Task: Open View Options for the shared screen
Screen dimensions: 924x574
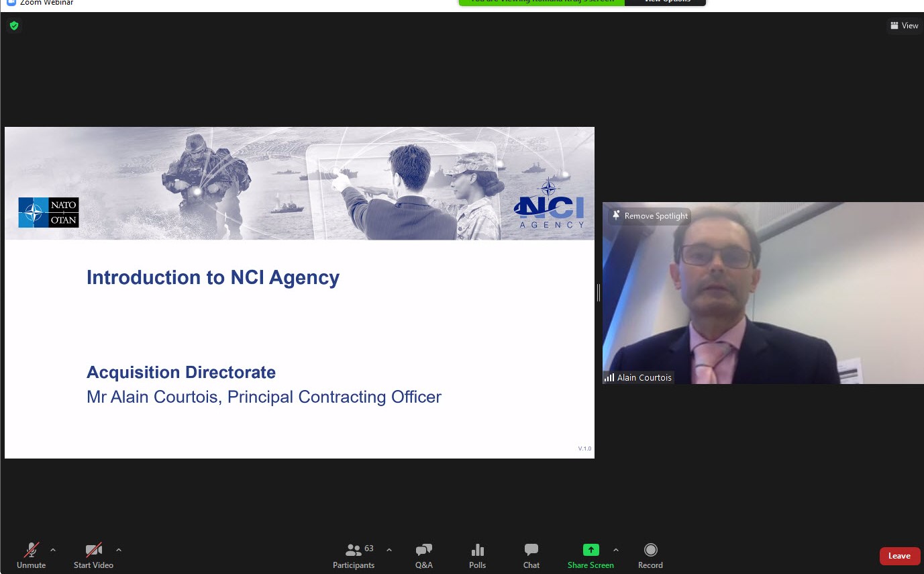Action: pos(665,2)
